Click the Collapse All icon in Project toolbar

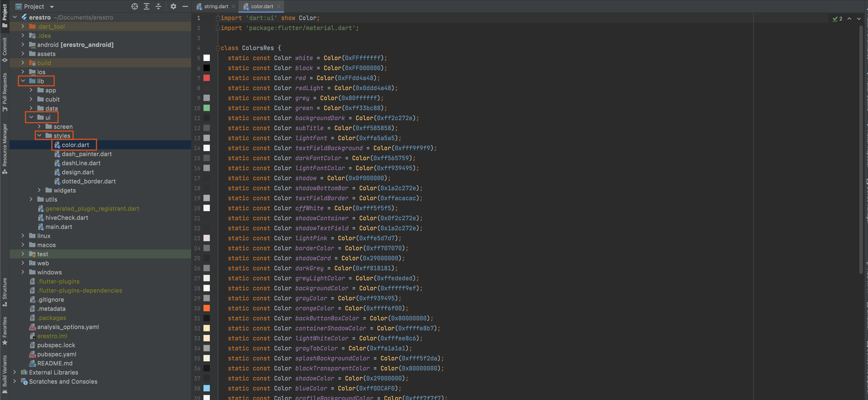[158, 6]
